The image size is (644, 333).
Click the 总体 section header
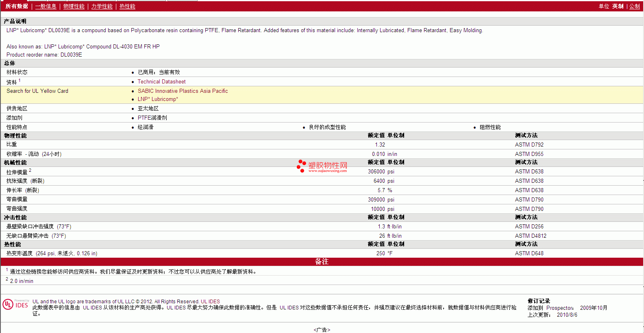click(x=9, y=63)
